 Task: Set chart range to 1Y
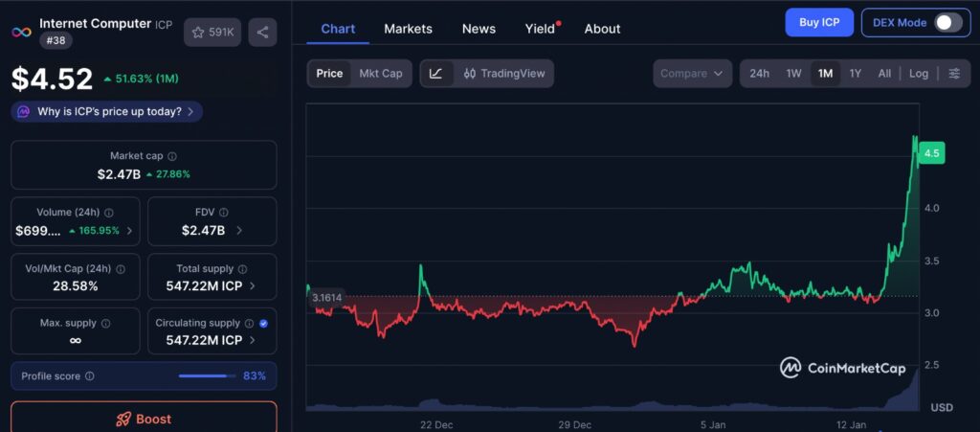click(x=855, y=74)
